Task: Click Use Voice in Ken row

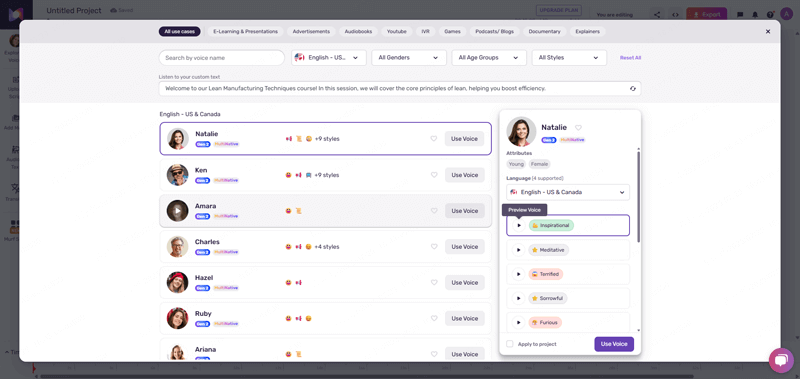Action: [464, 175]
